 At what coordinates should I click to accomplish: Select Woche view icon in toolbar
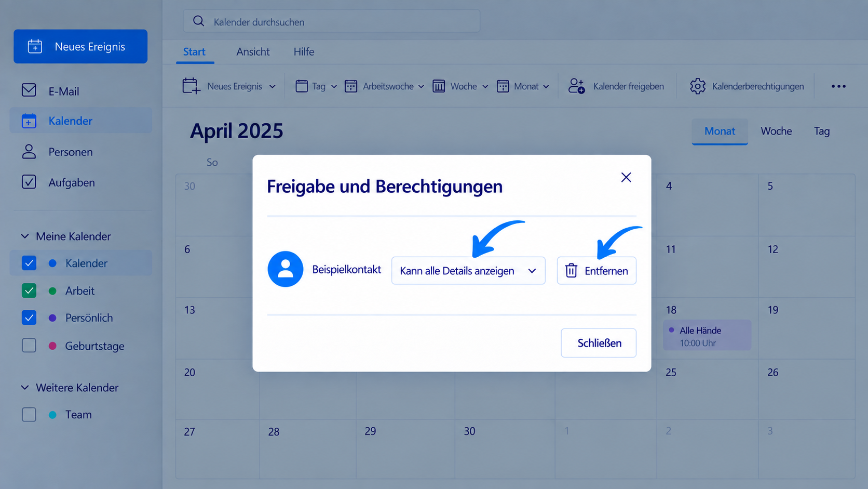pos(439,86)
